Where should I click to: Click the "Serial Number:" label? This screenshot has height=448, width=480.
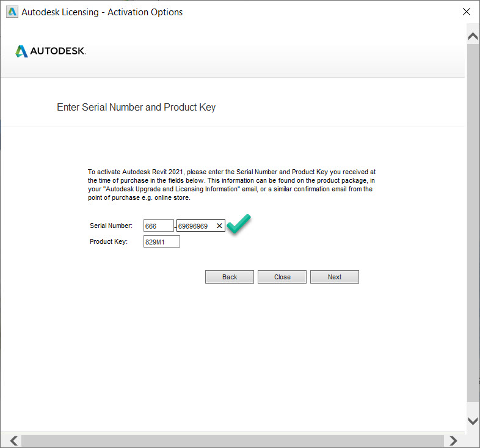[111, 226]
